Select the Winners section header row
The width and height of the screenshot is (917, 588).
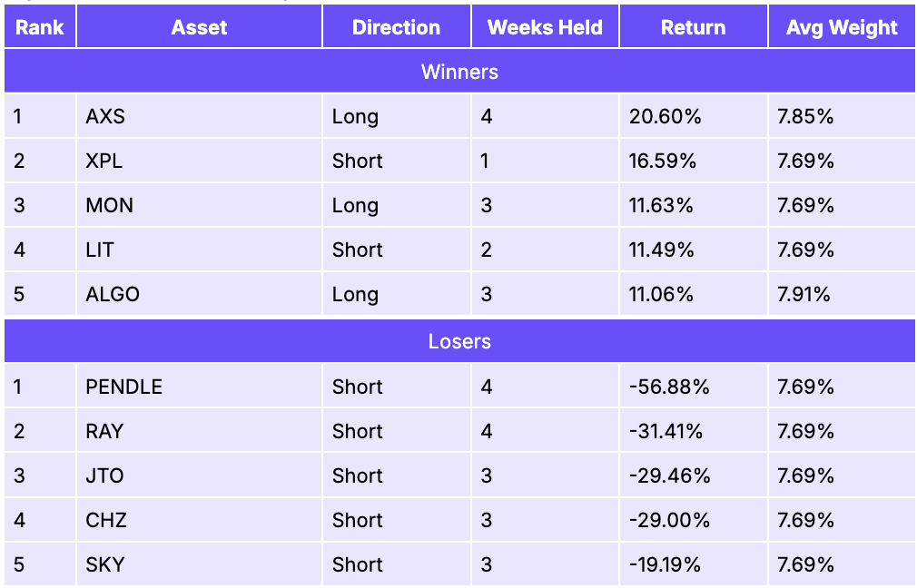tap(459, 72)
